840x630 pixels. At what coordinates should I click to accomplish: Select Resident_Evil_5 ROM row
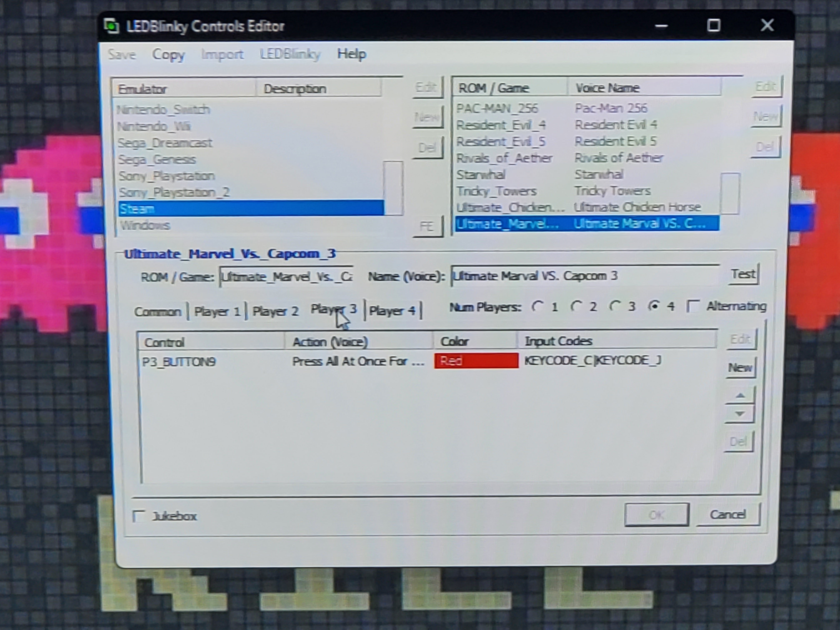pyautogui.click(x=587, y=141)
